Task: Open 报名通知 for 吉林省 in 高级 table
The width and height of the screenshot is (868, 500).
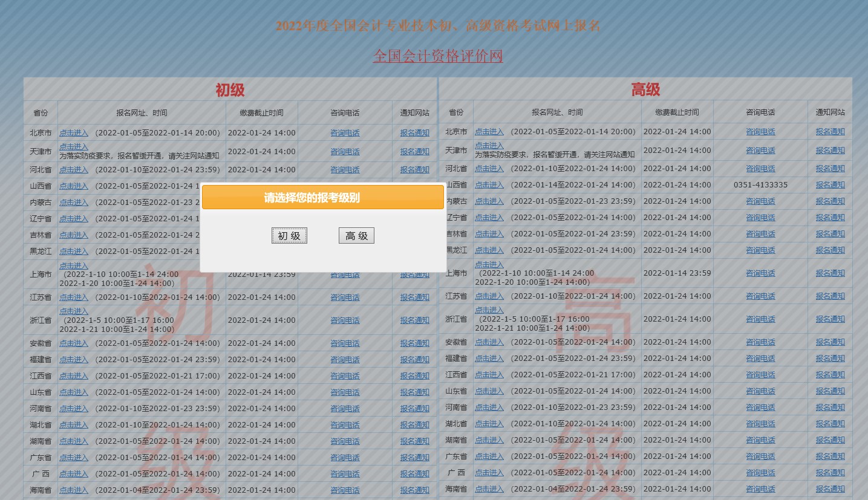Action: point(830,234)
